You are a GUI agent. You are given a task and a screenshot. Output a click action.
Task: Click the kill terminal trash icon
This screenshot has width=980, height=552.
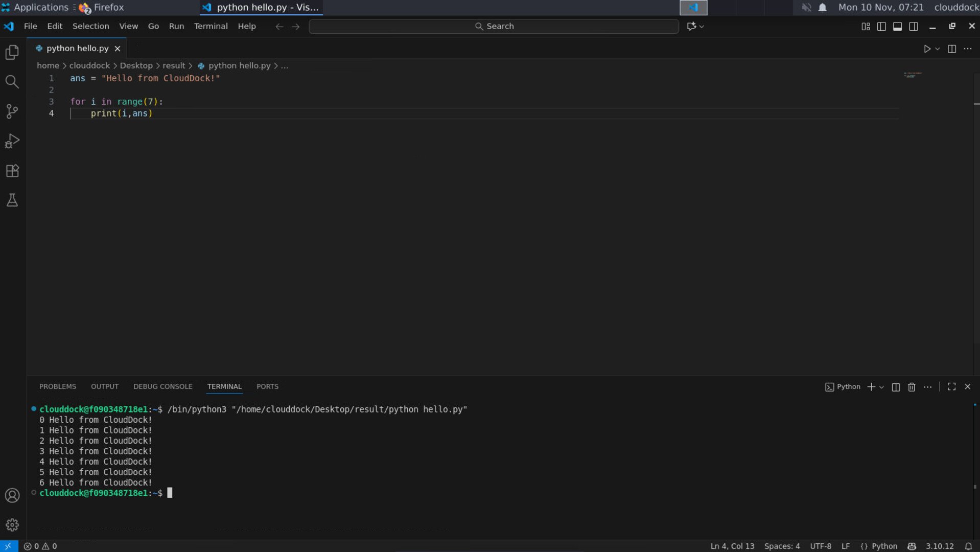click(x=912, y=387)
